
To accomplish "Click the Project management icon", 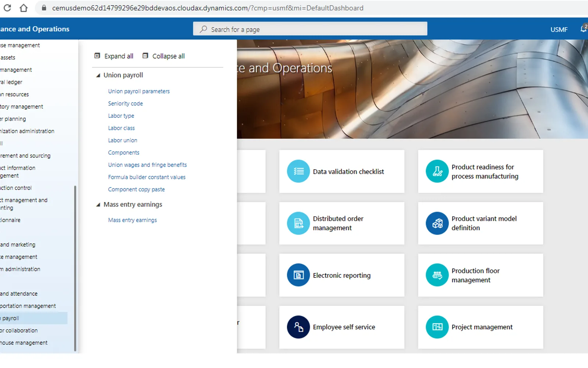I will [x=437, y=327].
